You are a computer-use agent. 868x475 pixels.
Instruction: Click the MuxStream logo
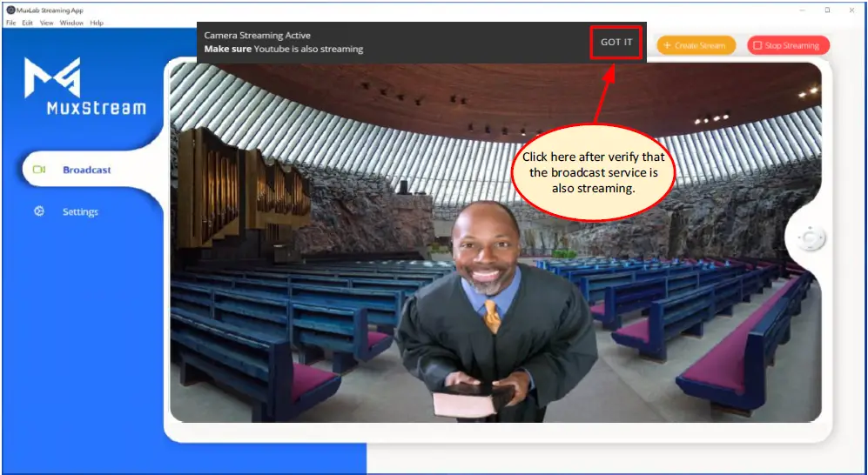(84, 86)
